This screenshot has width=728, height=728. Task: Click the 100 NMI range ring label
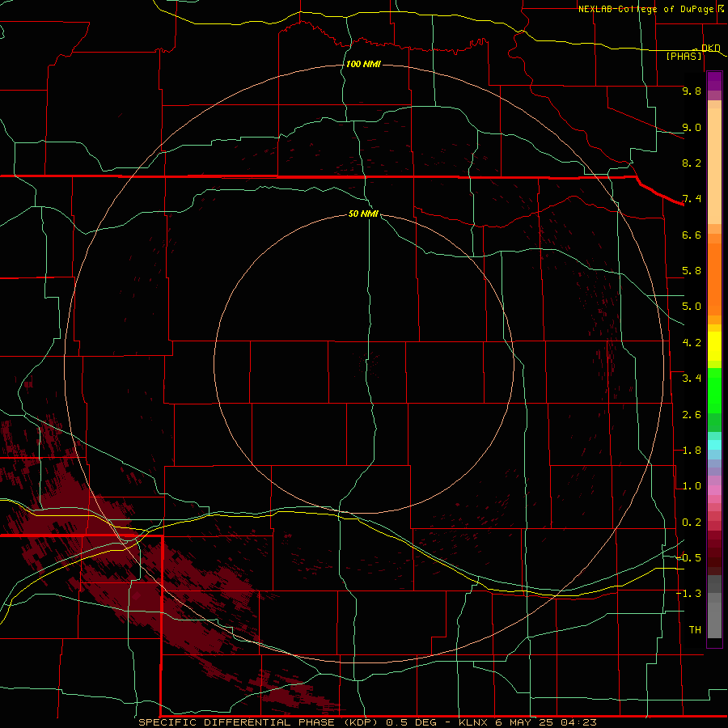pyautogui.click(x=363, y=64)
